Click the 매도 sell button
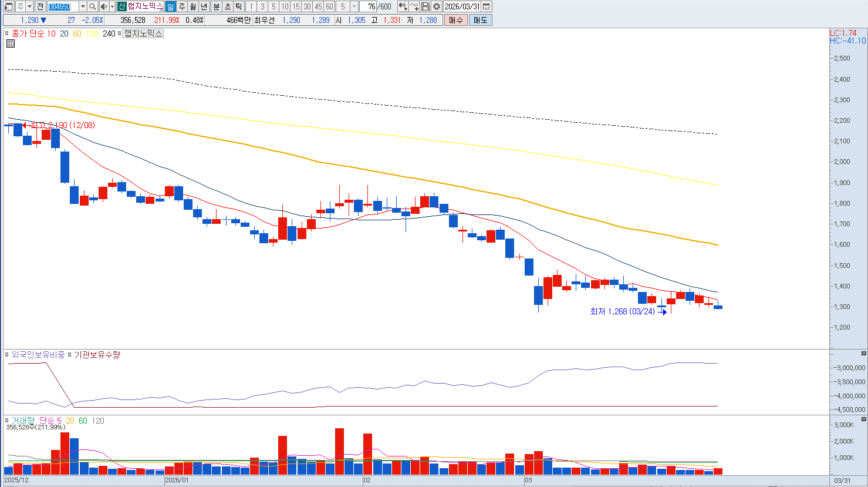The width and height of the screenshot is (868, 487). pyautogui.click(x=480, y=20)
